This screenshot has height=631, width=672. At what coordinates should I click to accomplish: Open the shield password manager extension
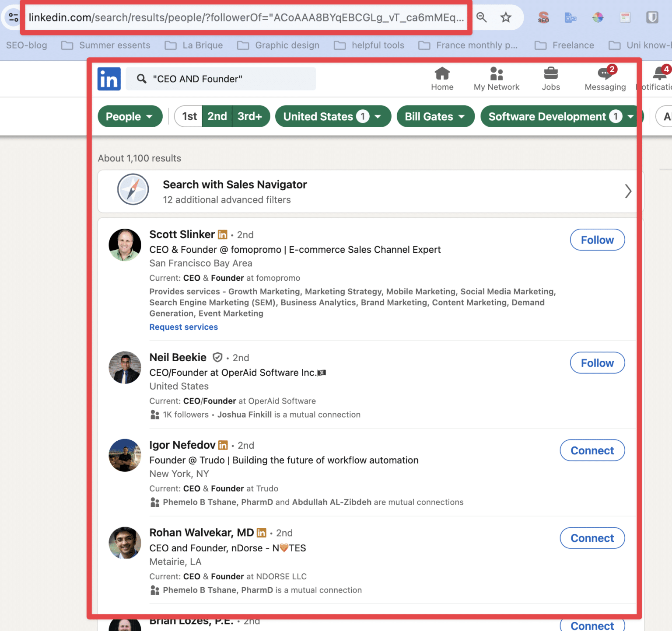point(652,17)
